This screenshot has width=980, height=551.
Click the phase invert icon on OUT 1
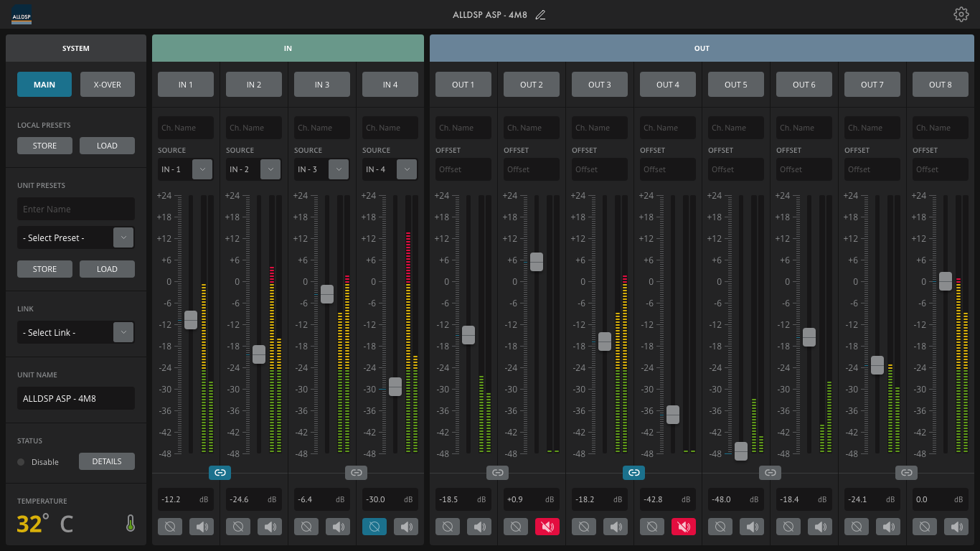coord(447,527)
